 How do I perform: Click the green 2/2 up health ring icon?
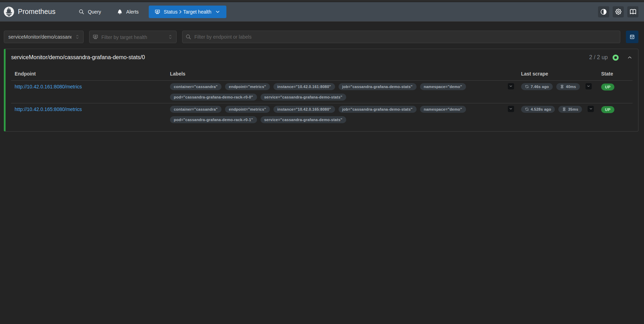pos(616,57)
